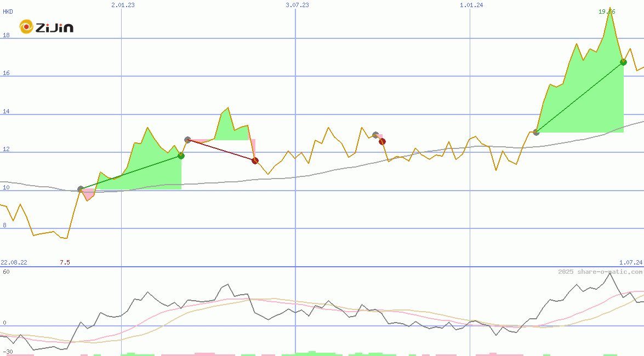Image resolution: width=644 pixels, height=356 pixels.
Task: Click the 19.06 peak price label
Action: (x=607, y=12)
